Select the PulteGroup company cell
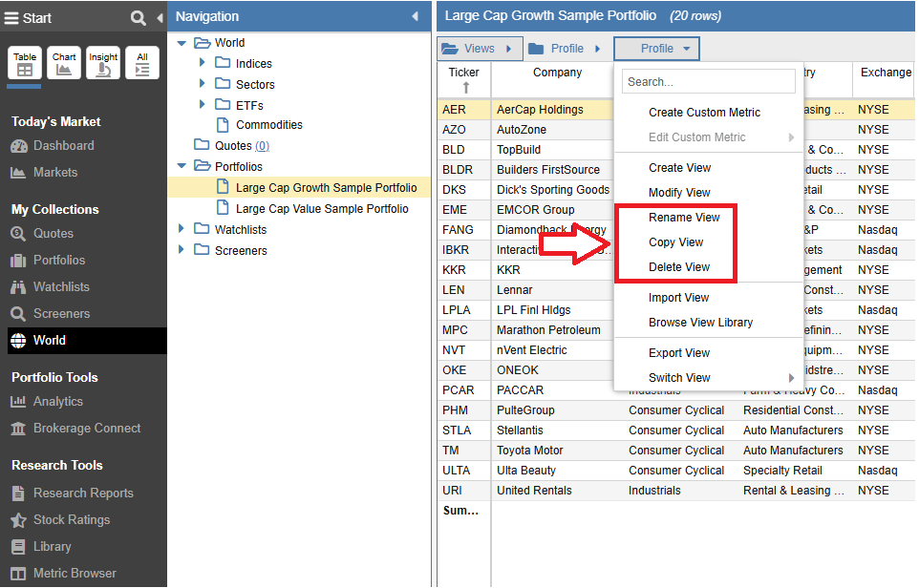 pyautogui.click(x=557, y=410)
